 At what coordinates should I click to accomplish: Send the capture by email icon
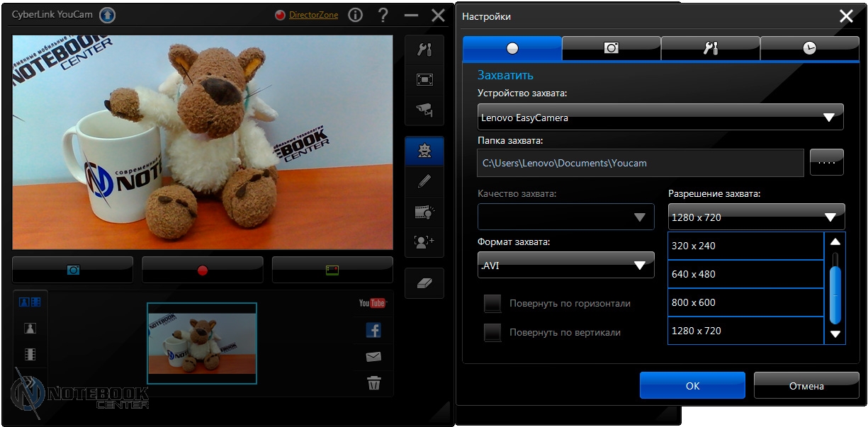(x=373, y=357)
